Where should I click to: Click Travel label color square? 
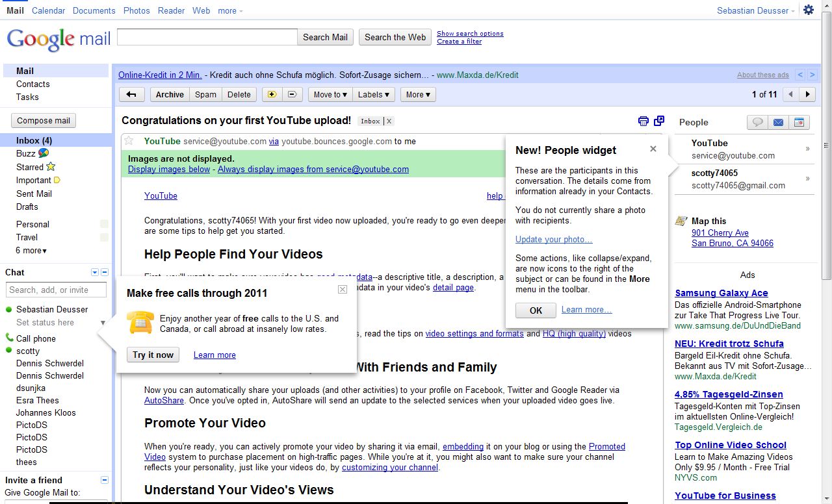104,237
